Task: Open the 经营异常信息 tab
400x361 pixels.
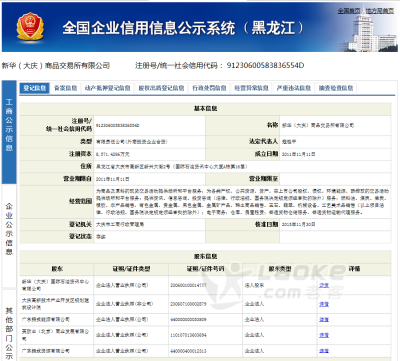Action: click(252, 88)
